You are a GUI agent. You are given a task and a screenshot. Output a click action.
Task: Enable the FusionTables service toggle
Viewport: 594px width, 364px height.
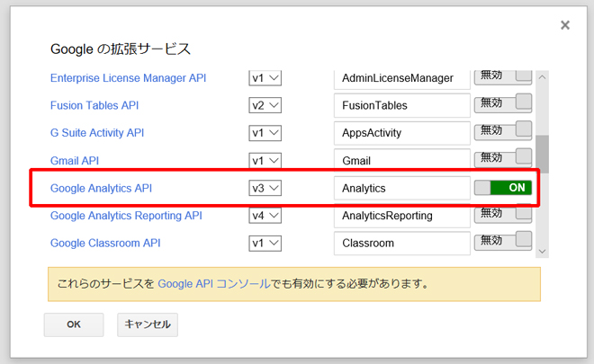click(x=503, y=103)
